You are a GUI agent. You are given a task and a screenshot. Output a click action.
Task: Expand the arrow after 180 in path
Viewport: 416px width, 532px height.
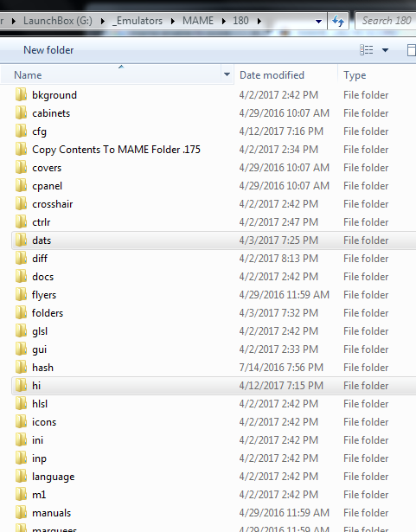click(259, 21)
